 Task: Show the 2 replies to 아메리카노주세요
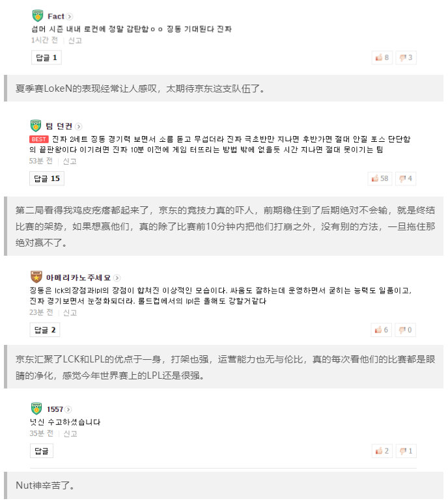pyautogui.click(x=45, y=330)
